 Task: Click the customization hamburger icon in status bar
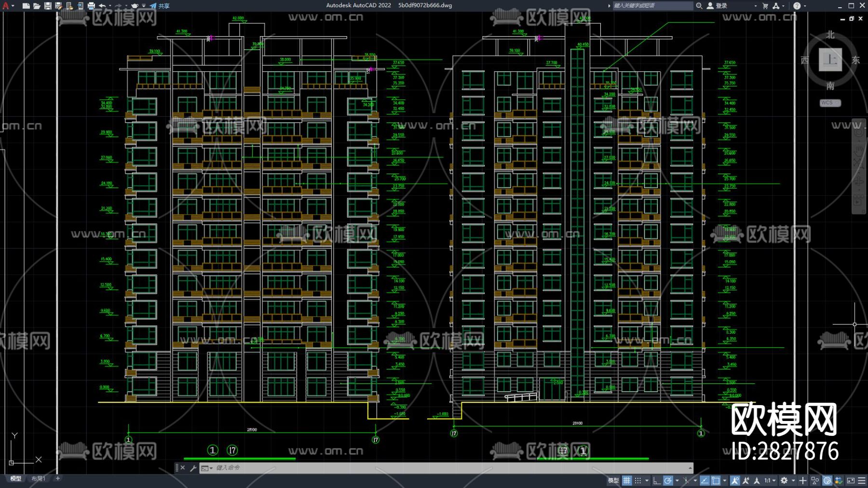[862, 480]
